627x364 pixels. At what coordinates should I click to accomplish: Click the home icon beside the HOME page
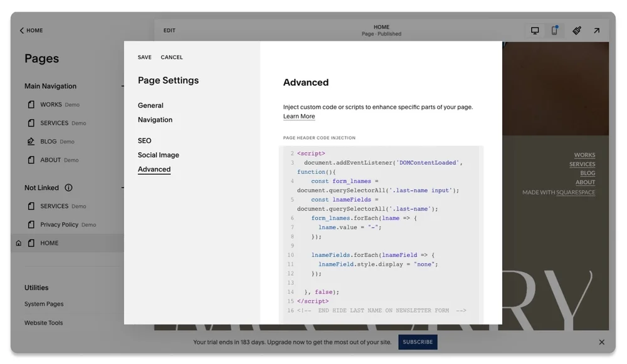point(18,242)
